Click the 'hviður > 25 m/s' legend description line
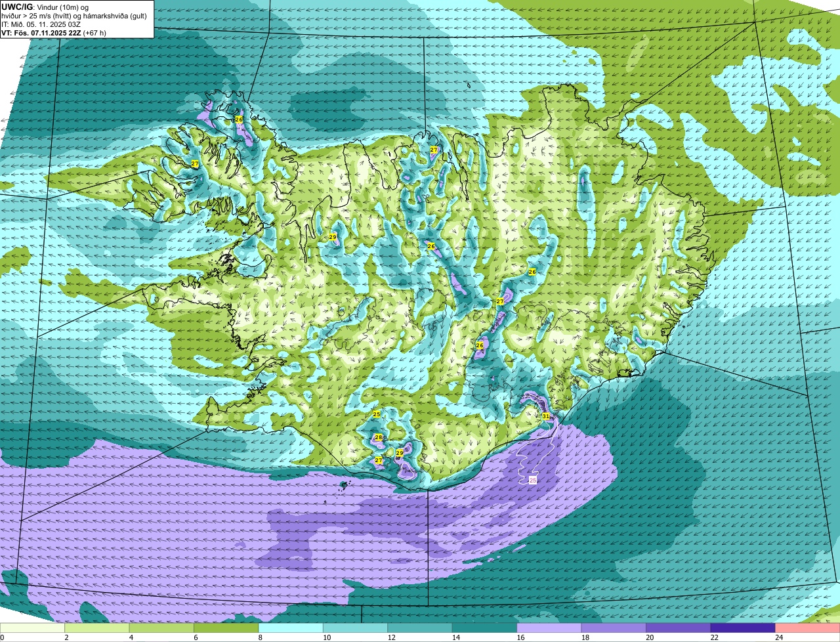 click(74, 15)
